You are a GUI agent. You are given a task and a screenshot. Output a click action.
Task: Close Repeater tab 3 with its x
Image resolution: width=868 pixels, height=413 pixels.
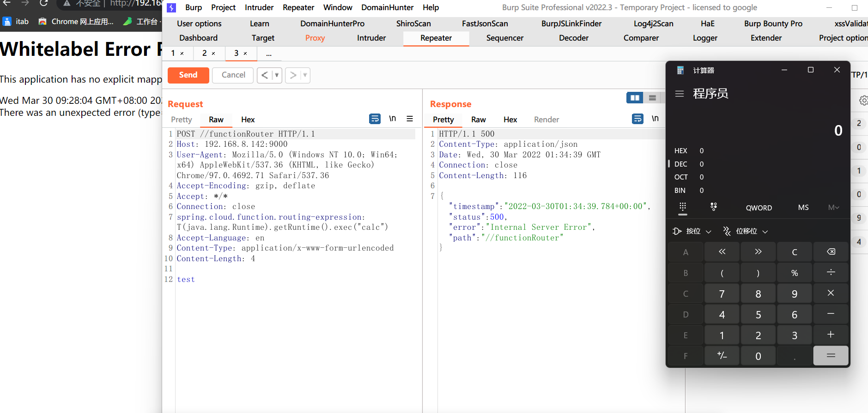[x=245, y=54]
